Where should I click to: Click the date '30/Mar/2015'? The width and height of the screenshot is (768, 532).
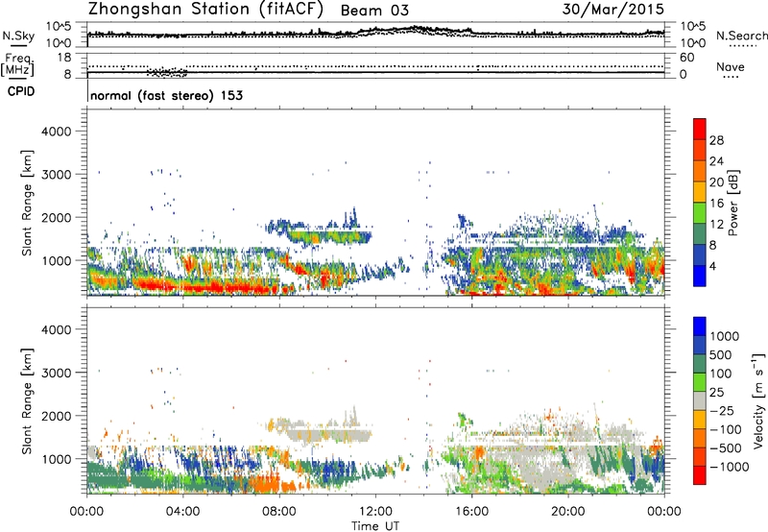click(613, 10)
